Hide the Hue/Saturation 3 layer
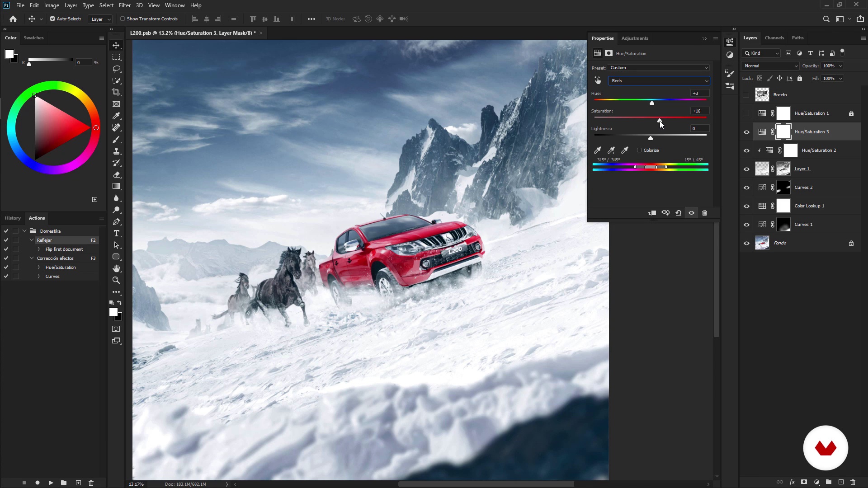 point(746,132)
